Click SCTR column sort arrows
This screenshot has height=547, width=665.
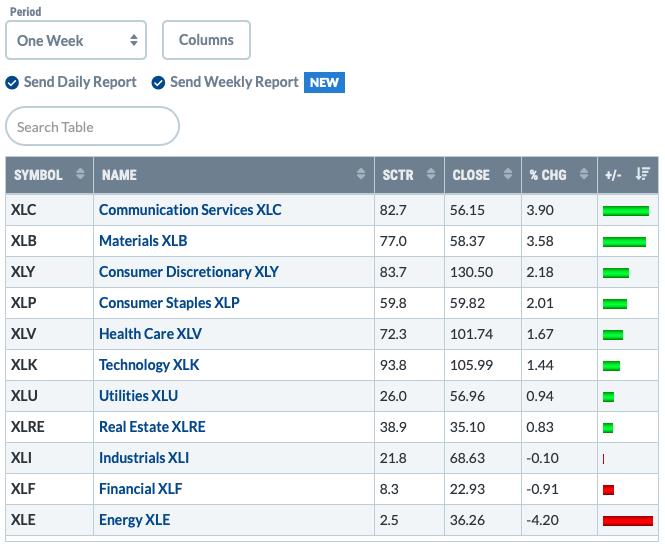(430, 174)
